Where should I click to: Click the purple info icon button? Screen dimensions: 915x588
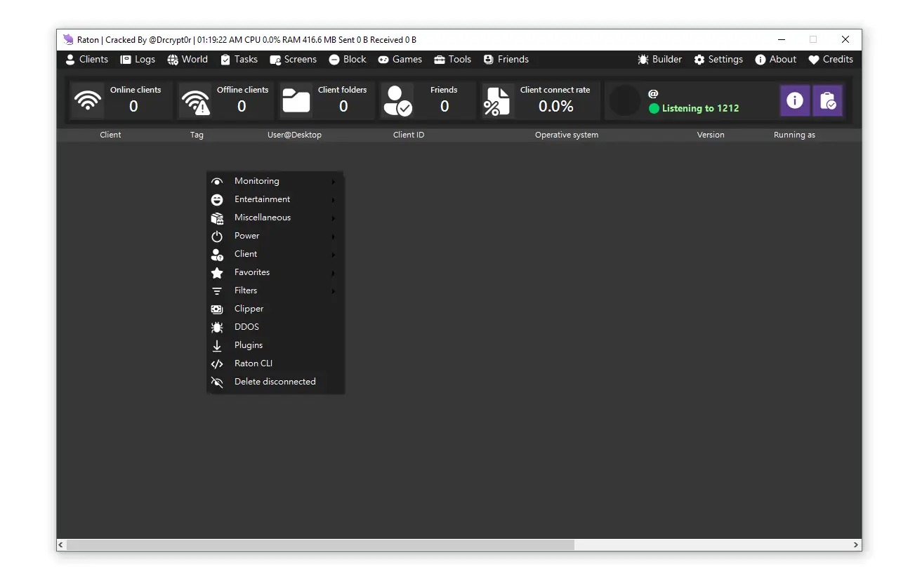794,101
